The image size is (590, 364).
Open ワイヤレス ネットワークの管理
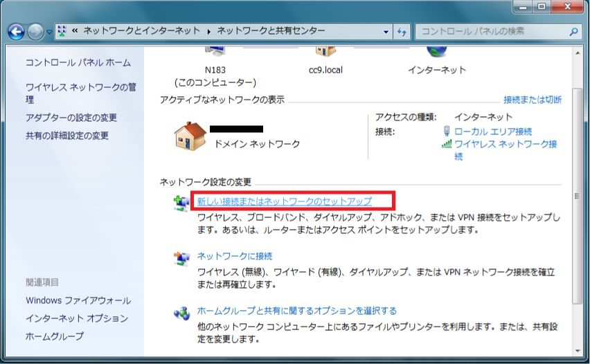80,93
